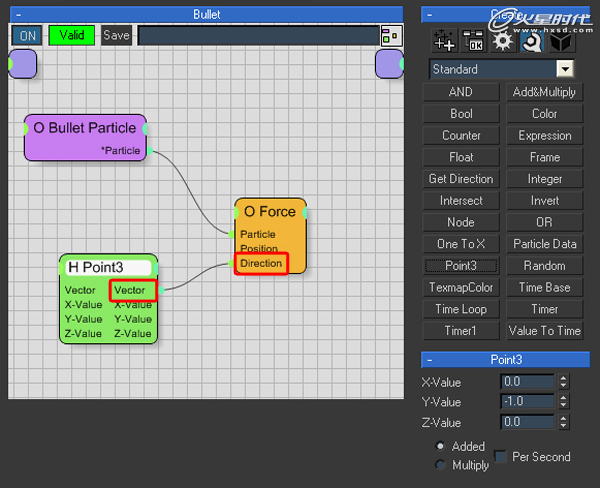Viewport: 600px width, 488px height.
Task: Select the Color helper button
Action: click(x=544, y=114)
